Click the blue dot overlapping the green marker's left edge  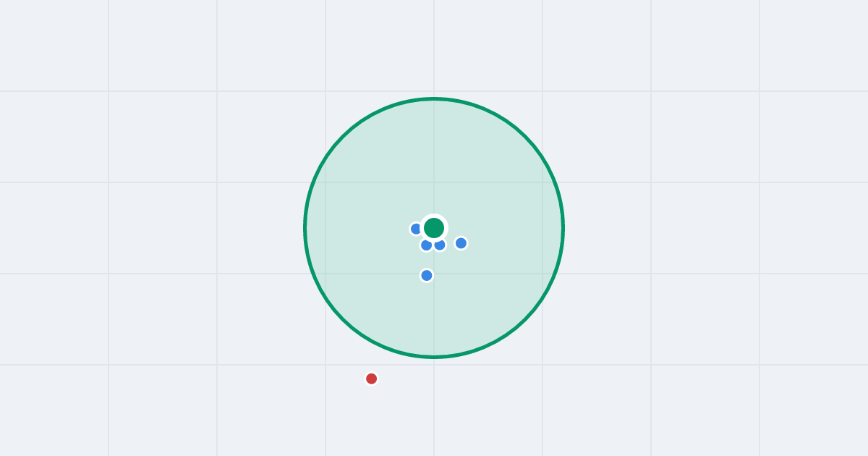click(416, 229)
